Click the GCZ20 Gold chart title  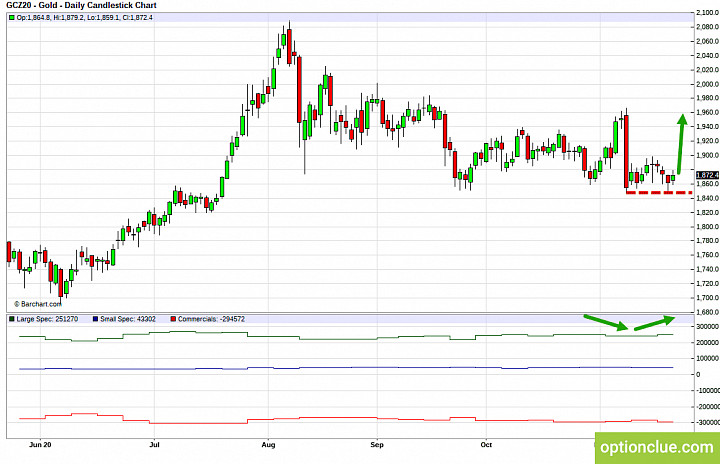pos(81,6)
